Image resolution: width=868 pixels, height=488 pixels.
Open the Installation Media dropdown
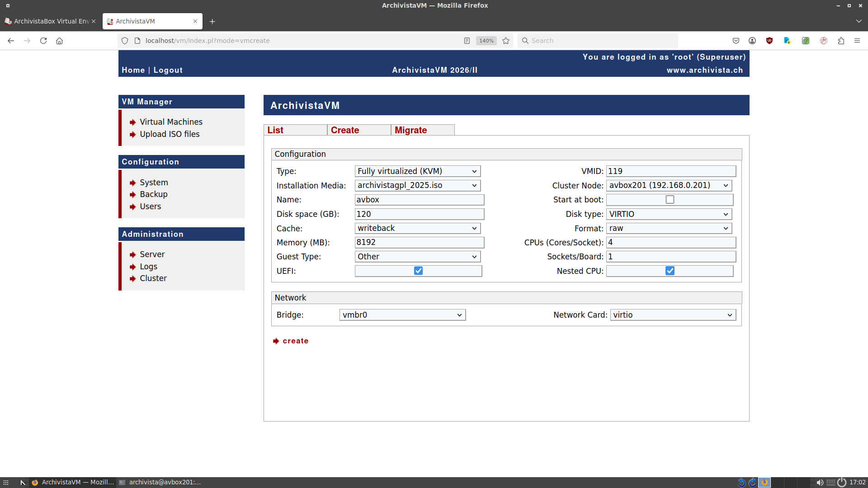click(417, 185)
